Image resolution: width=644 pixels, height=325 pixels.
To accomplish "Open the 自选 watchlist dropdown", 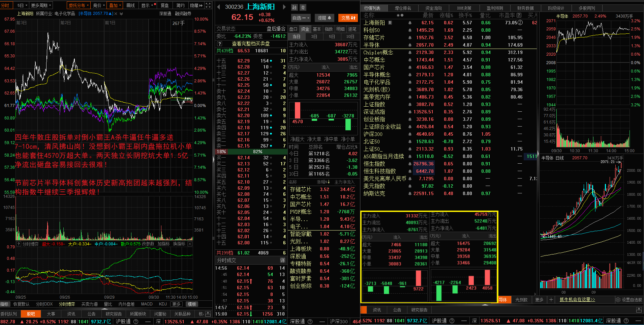I will [x=301, y=18].
